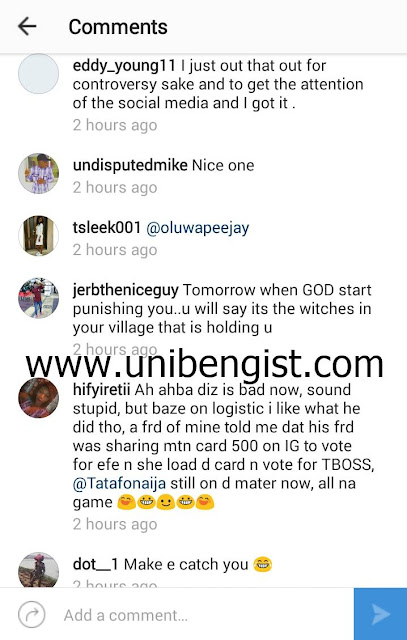Send the comment with the blue arrow button

point(380,614)
